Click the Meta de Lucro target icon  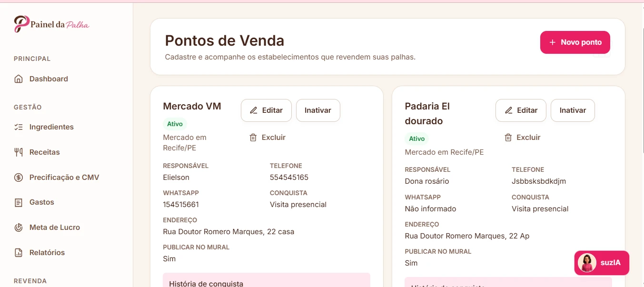click(x=19, y=228)
